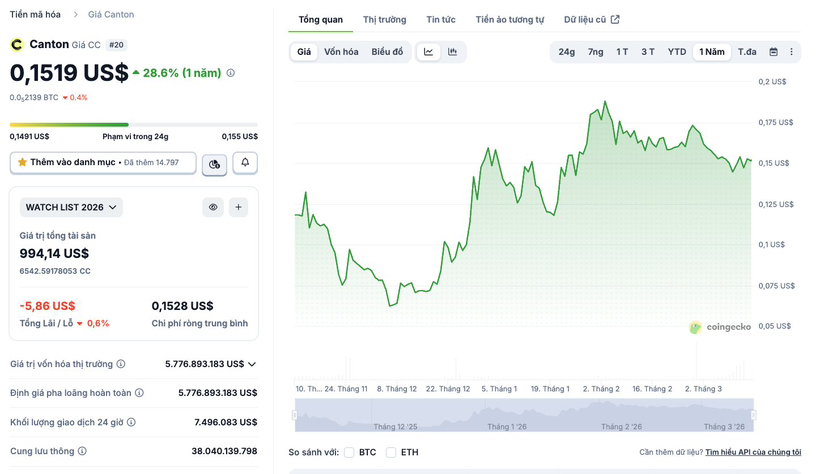Open the Tin tức tab
Viewport: 828px width, 474px height.
(x=441, y=20)
